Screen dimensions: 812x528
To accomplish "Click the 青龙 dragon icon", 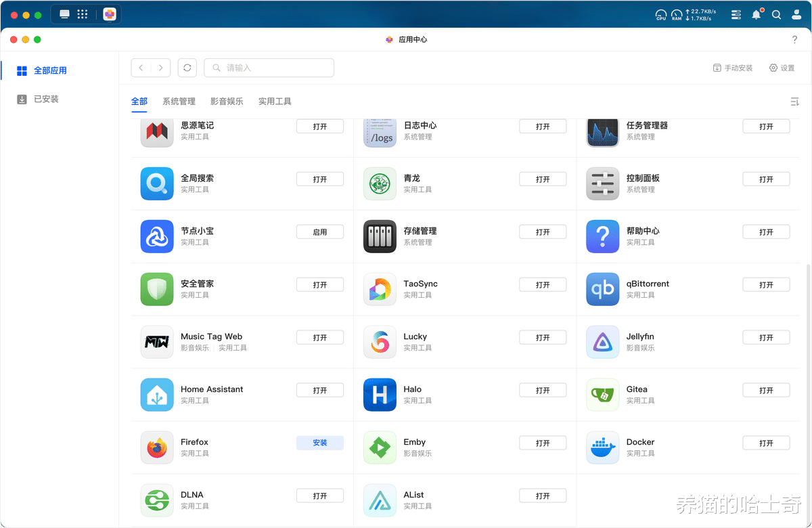I will click(x=380, y=184).
